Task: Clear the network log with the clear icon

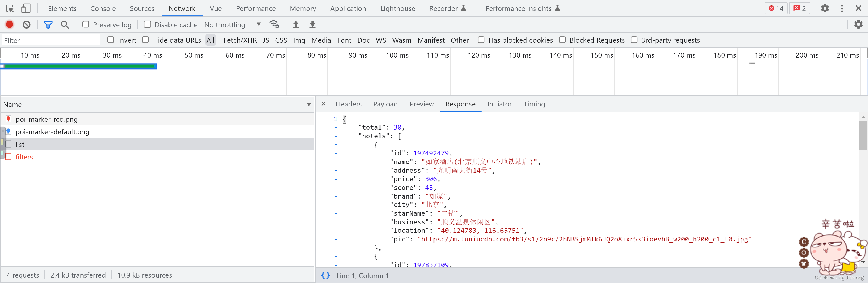Action: point(27,24)
